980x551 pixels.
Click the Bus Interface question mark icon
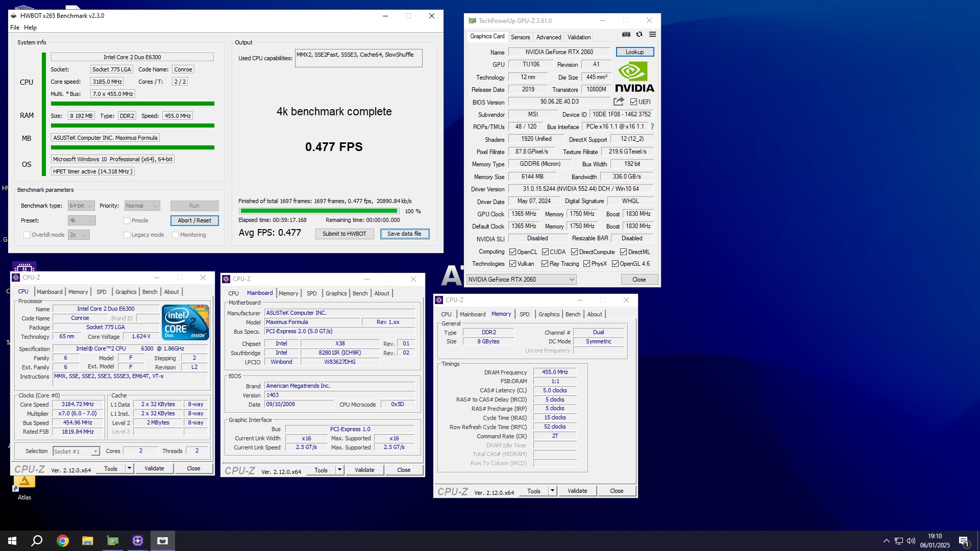point(652,127)
